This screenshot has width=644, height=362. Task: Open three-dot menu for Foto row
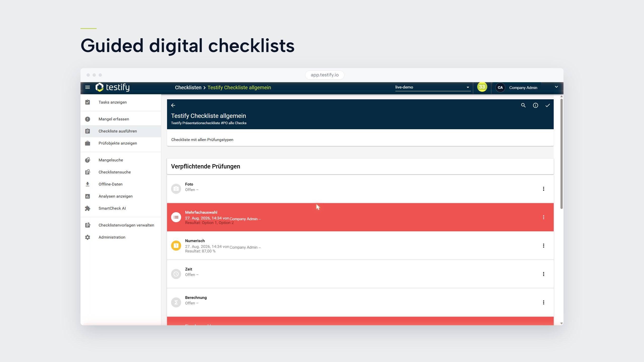543,189
